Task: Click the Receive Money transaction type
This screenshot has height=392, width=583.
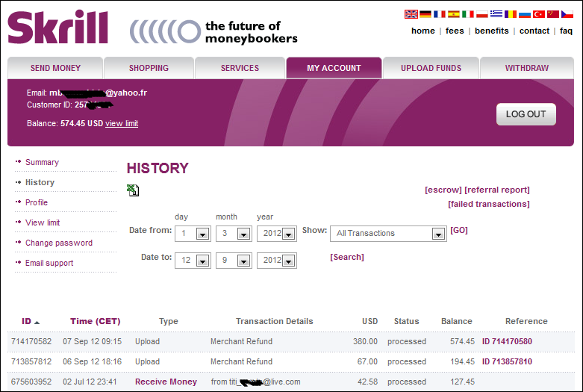Action: pyautogui.click(x=166, y=382)
